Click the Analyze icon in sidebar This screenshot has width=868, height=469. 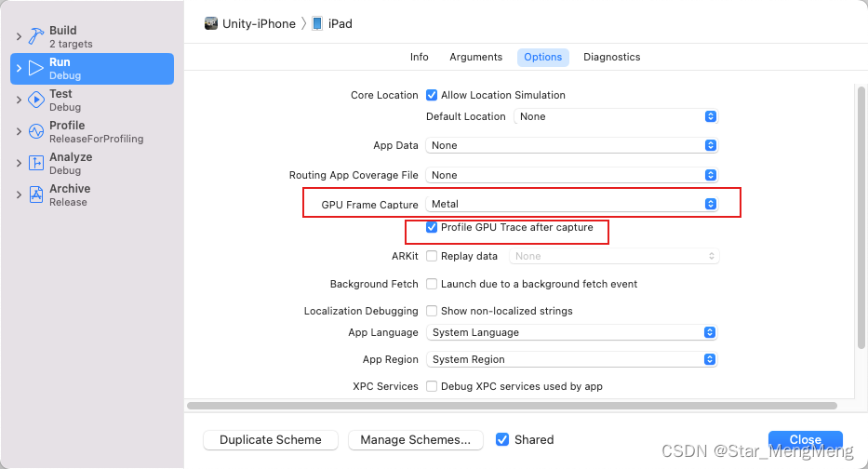click(x=36, y=163)
